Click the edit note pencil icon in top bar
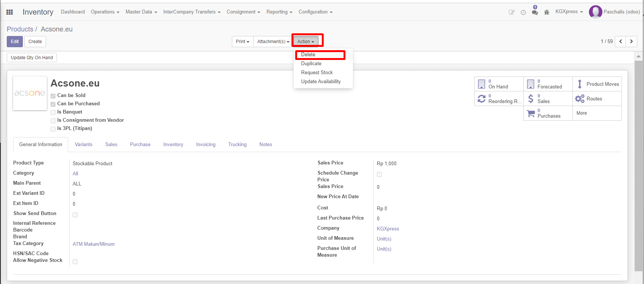Viewport: 644px width, 284px height. click(511, 12)
